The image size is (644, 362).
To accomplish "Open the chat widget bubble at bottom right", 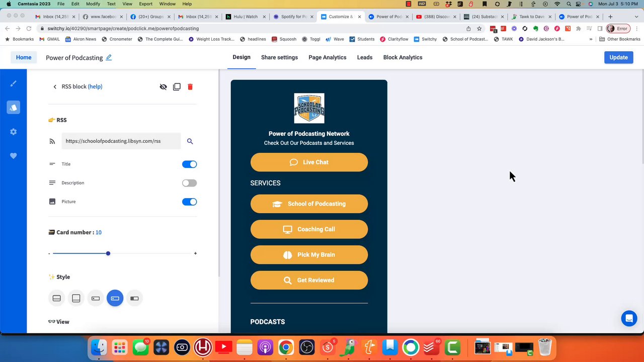I will point(629,318).
